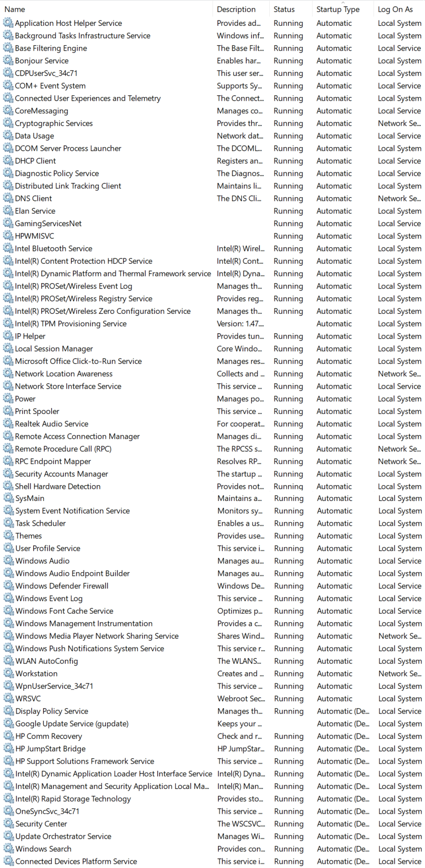Select Google Update Service (gupdate)

point(72,724)
